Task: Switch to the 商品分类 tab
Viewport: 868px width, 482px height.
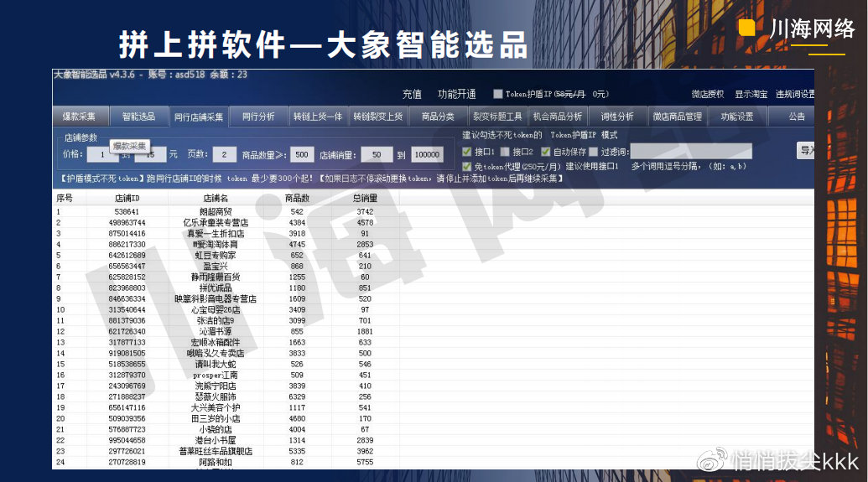Action: tap(437, 117)
